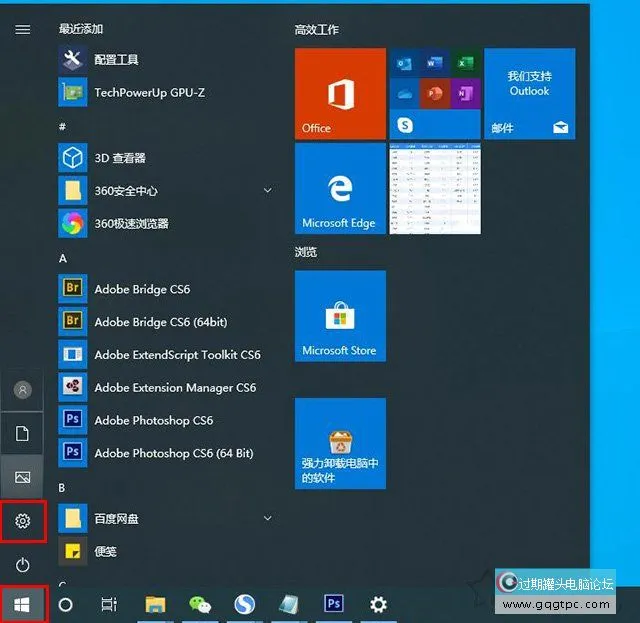Viewport: 640px width, 623px height.
Task: Open Adobe Bridge CS6 (64bit) icon
Action: (73, 321)
